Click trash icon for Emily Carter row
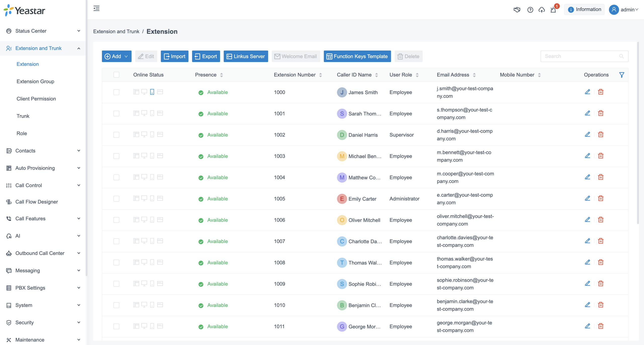 601,199
